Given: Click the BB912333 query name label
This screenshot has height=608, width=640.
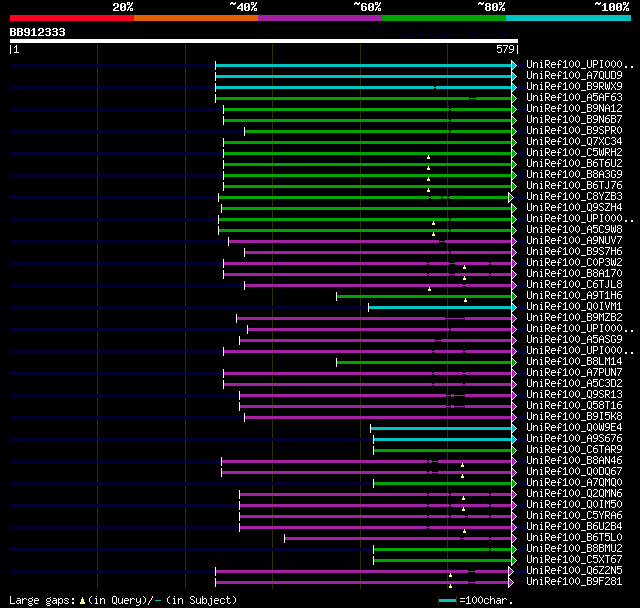Looking at the screenshot, I should [38, 32].
